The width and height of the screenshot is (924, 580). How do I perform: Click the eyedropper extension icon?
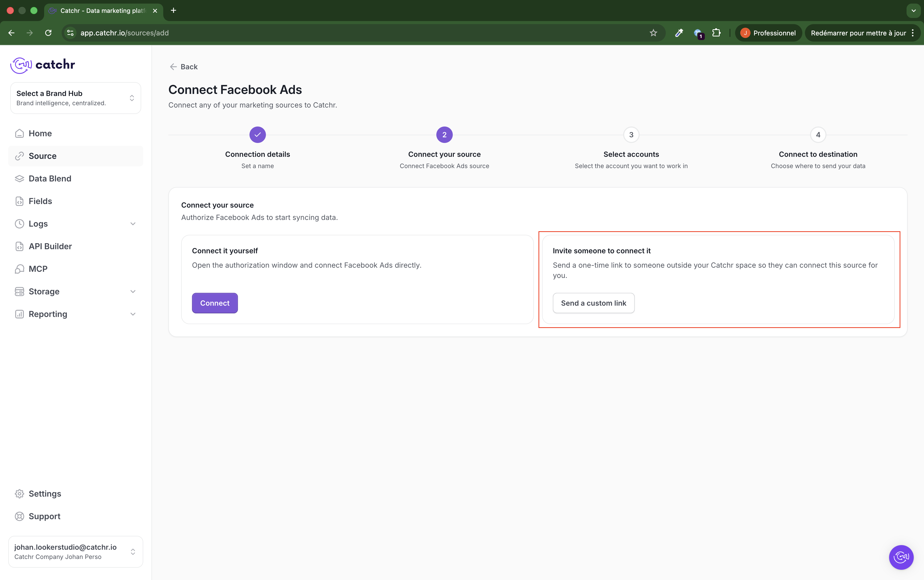coord(679,33)
